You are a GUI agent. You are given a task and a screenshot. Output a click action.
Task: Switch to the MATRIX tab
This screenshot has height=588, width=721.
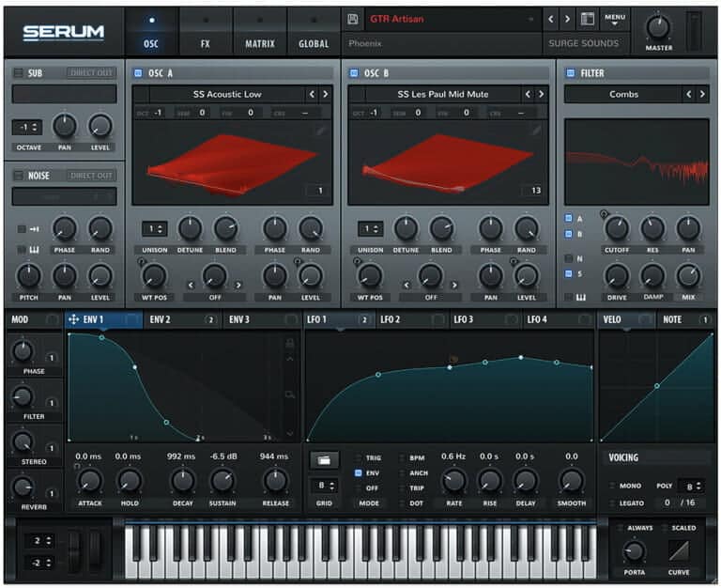coord(260,33)
